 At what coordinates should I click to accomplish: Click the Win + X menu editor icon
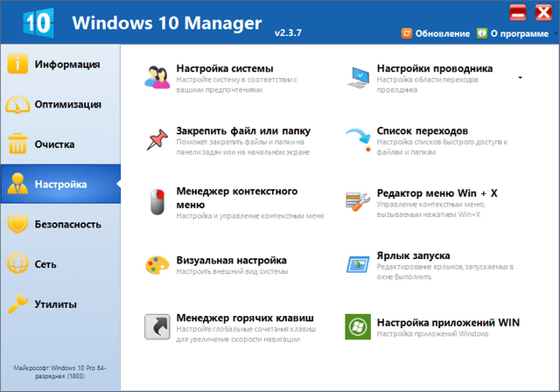coord(359,200)
